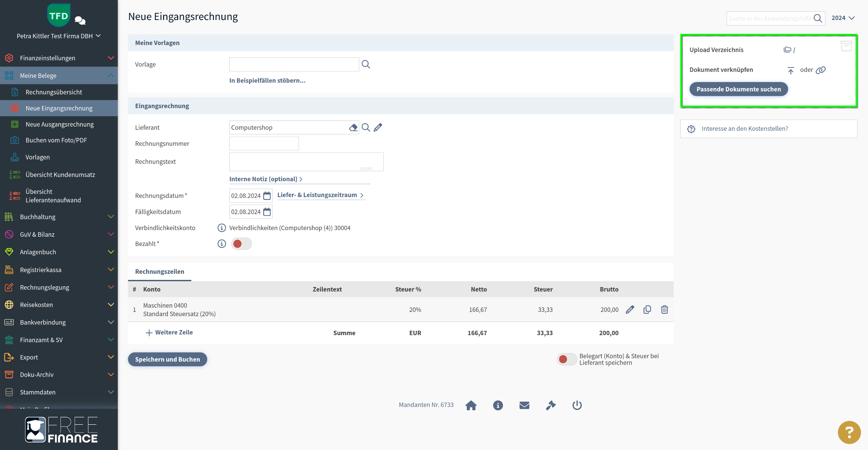The width and height of the screenshot is (868, 450).
Task: Click the upload arrow for Dokument verknüpfen
Action: tap(790, 70)
